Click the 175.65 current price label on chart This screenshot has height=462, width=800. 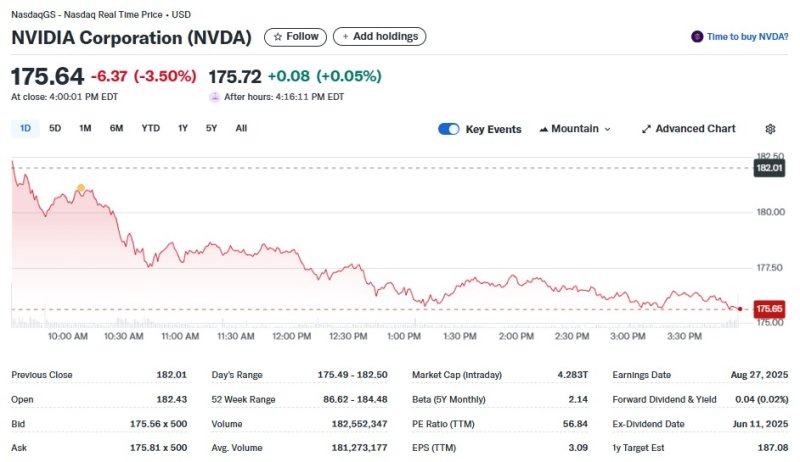pos(769,310)
